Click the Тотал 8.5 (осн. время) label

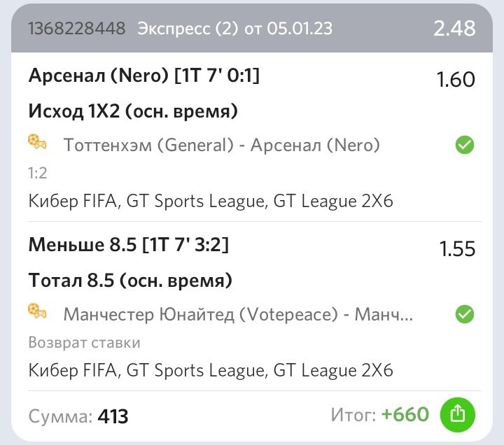point(130,281)
